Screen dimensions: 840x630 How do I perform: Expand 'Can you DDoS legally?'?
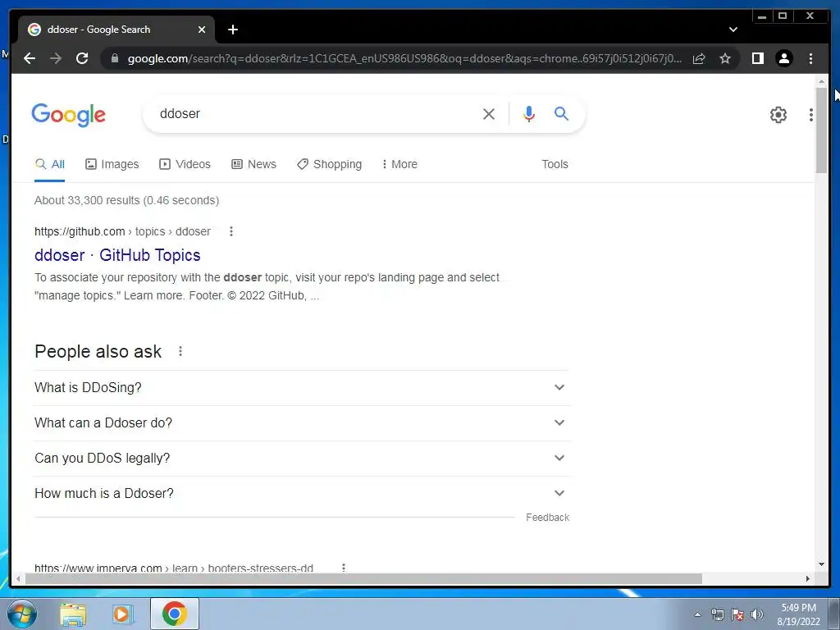(302, 458)
